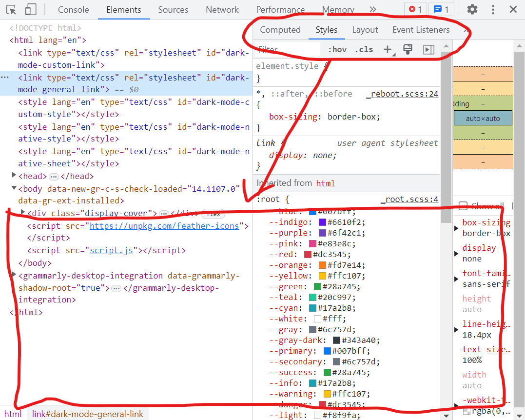The width and height of the screenshot is (525, 420).
Task: Expand the display-cover div node
Action: (x=23, y=212)
